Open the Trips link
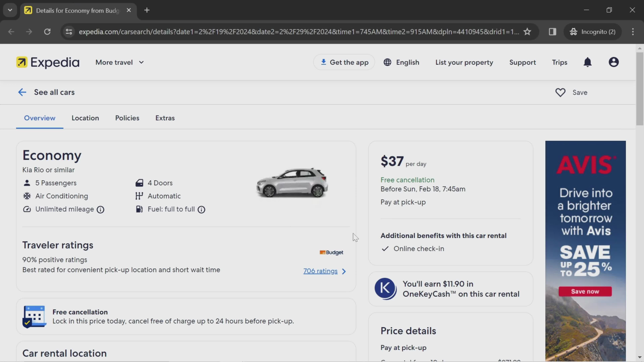The height and width of the screenshot is (362, 644). 559,62
